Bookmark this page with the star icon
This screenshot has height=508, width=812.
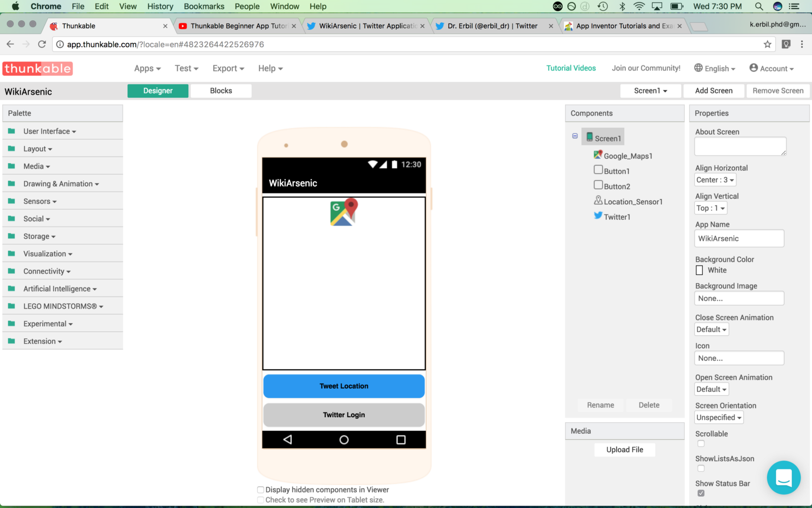[x=767, y=44]
